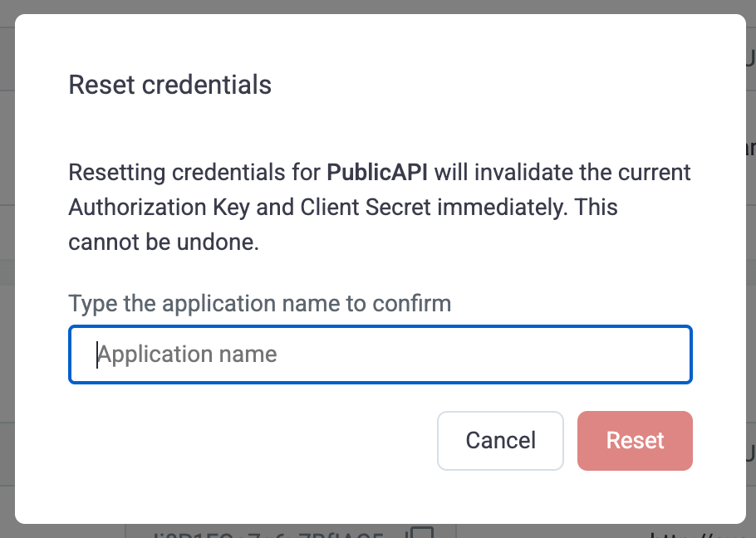Select the Reset credentials dialog title
The height and width of the screenshot is (538, 756).
(x=170, y=85)
